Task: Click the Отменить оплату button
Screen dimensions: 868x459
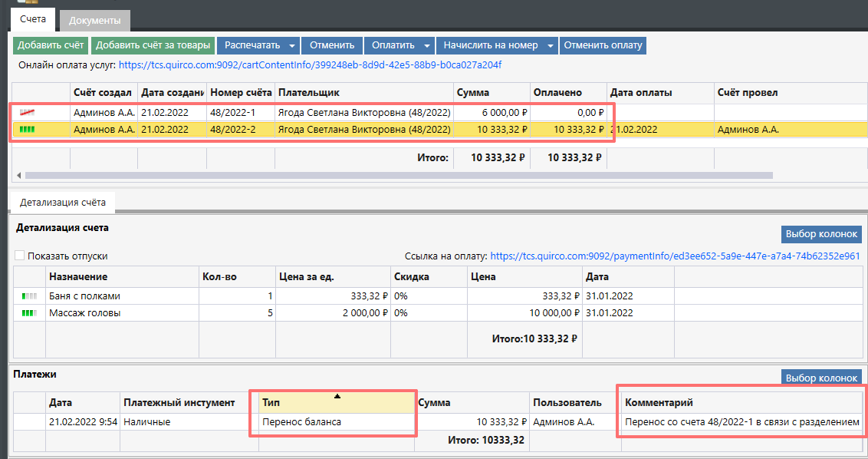Action: 603,45
